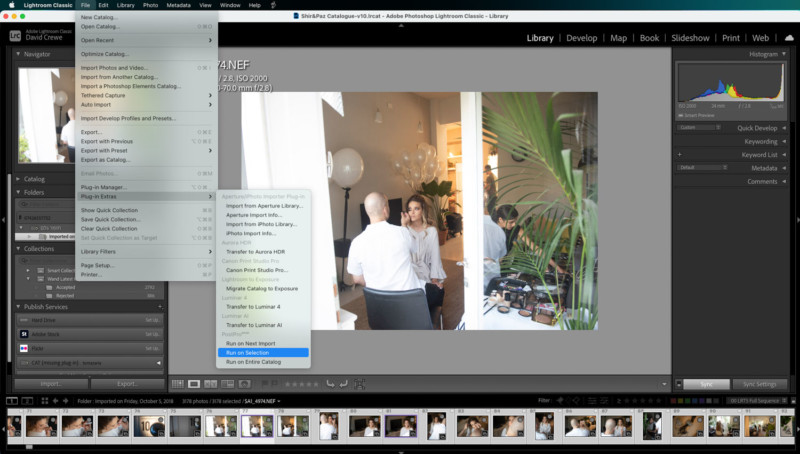
Task: Click the Adobe Stock service icon
Action: coord(24,334)
